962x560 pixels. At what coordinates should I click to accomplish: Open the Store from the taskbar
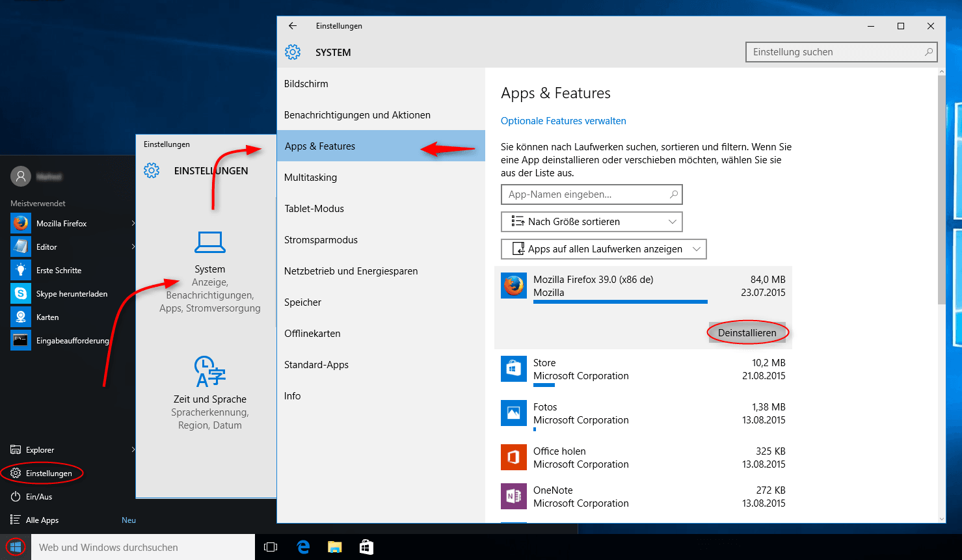(366, 547)
